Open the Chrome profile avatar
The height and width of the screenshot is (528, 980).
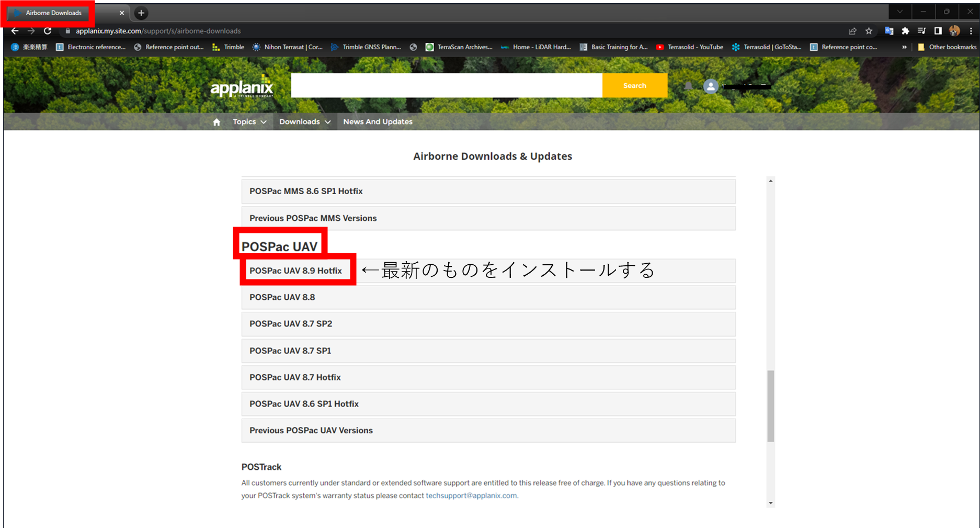click(x=954, y=31)
